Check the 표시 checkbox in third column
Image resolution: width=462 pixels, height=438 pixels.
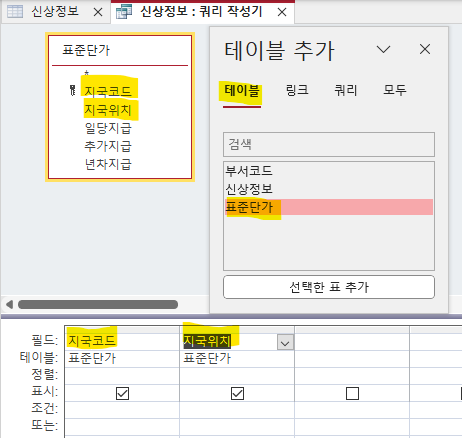(x=352, y=393)
